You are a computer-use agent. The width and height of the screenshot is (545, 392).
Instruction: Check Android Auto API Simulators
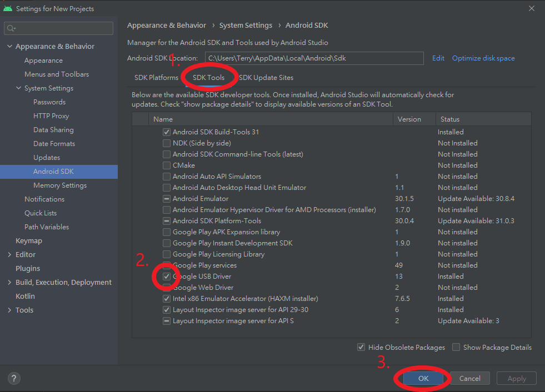[x=167, y=177]
